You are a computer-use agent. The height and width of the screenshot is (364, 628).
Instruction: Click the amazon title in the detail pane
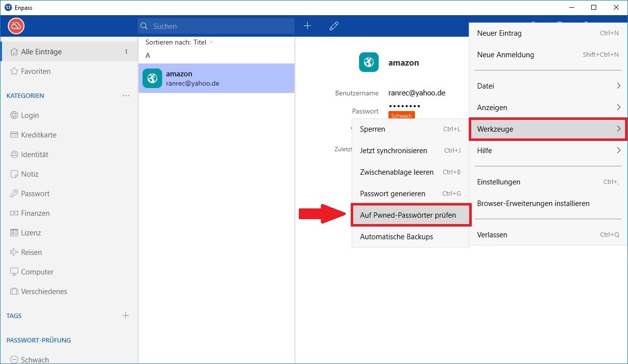point(404,63)
